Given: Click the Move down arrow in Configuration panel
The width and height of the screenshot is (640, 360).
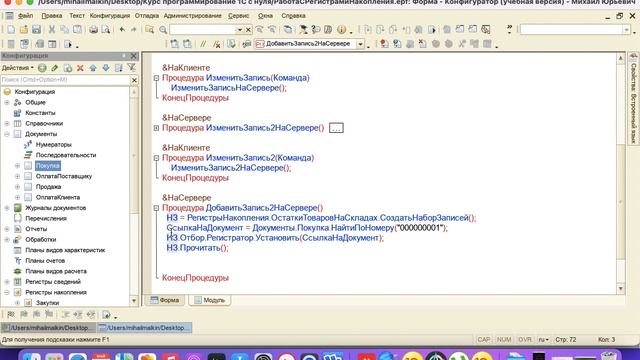Looking at the screenshot, I should [x=106, y=68].
